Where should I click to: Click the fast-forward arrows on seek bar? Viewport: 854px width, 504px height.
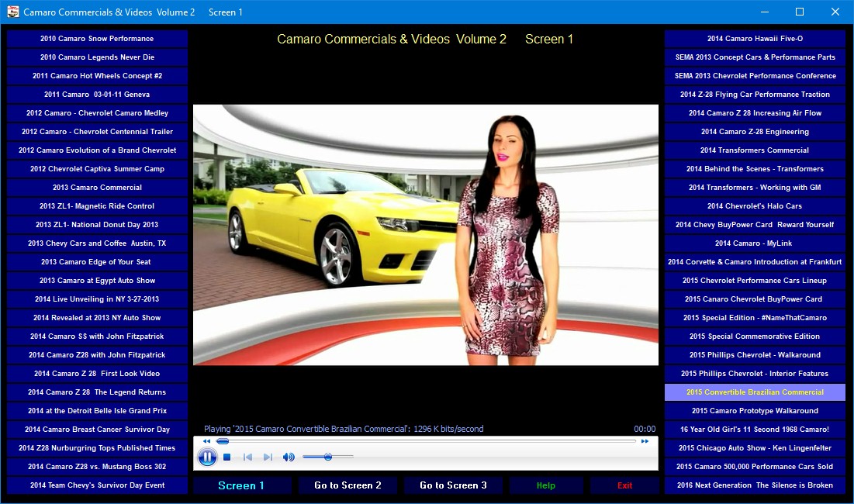(645, 441)
